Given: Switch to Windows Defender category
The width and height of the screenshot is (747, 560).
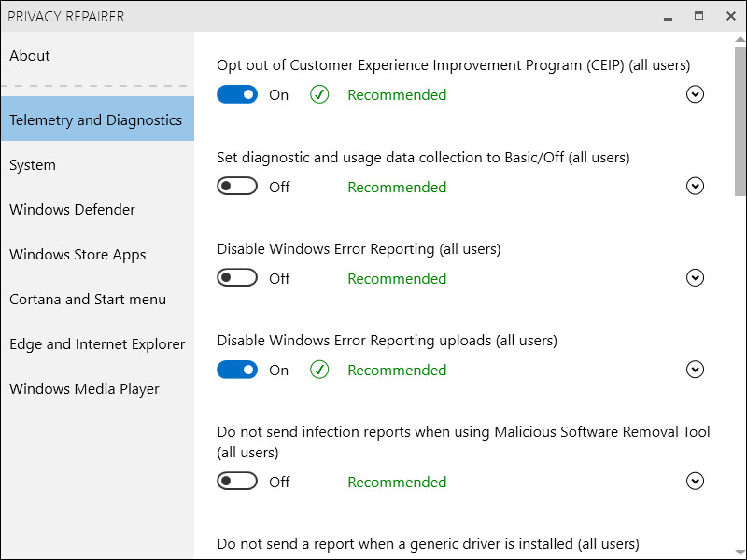Looking at the screenshot, I should pyautogui.click(x=72, y=210).
